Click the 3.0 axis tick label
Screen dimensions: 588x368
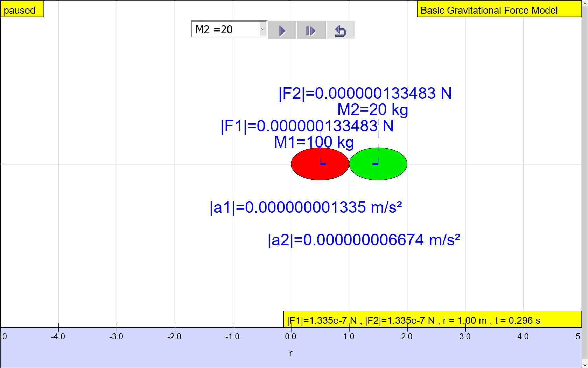pos(465,336)
